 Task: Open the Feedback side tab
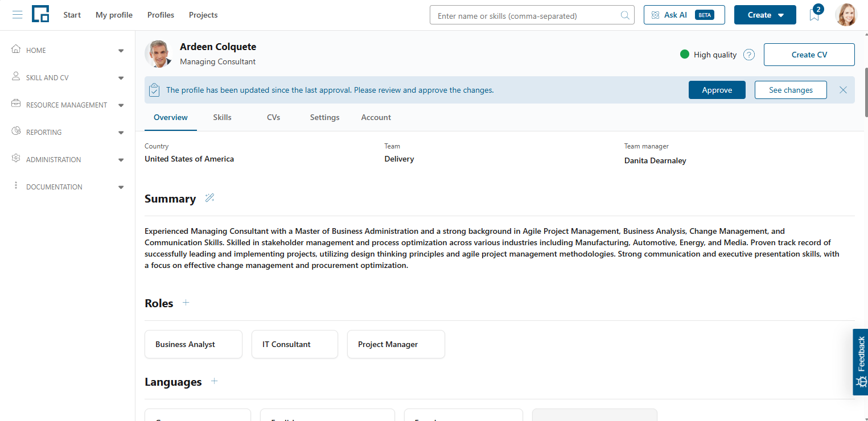861,362
